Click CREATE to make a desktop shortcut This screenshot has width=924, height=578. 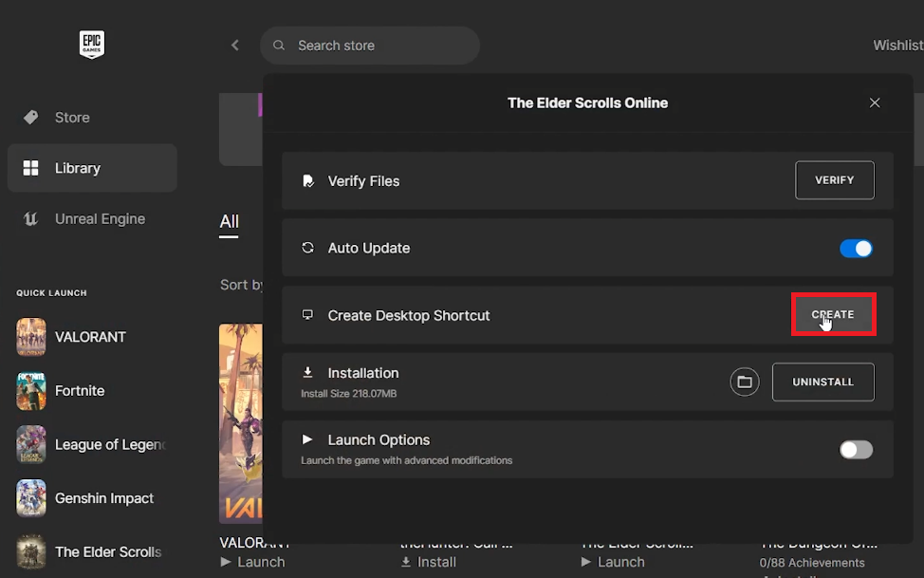(833, 314)
